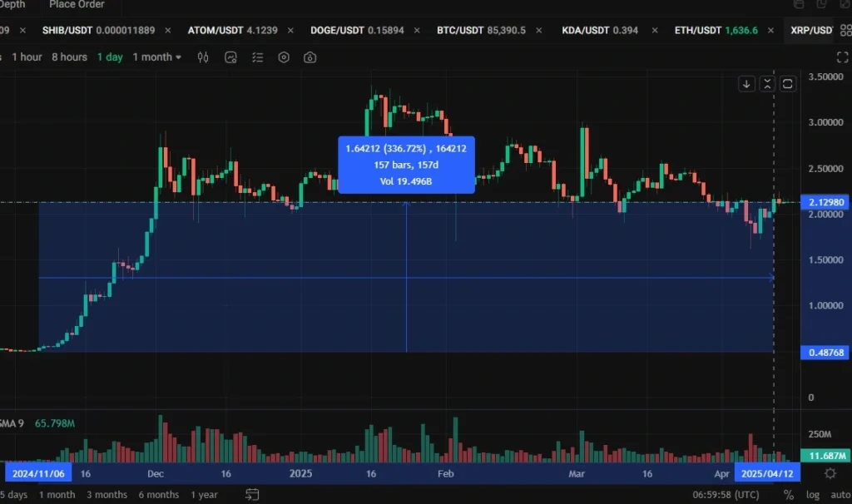The image size is (852, 504).
Task: Open price scale gear settings
Action: pos(830,473)
